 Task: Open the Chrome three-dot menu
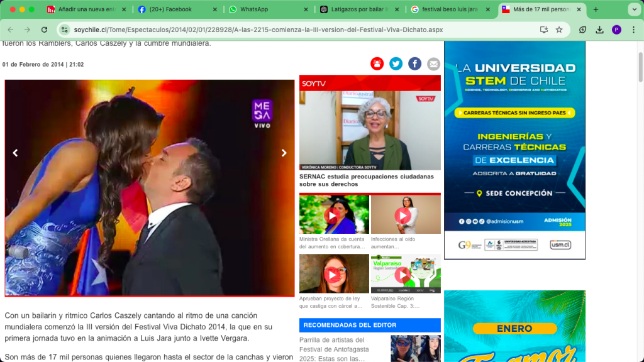[634, 30]
